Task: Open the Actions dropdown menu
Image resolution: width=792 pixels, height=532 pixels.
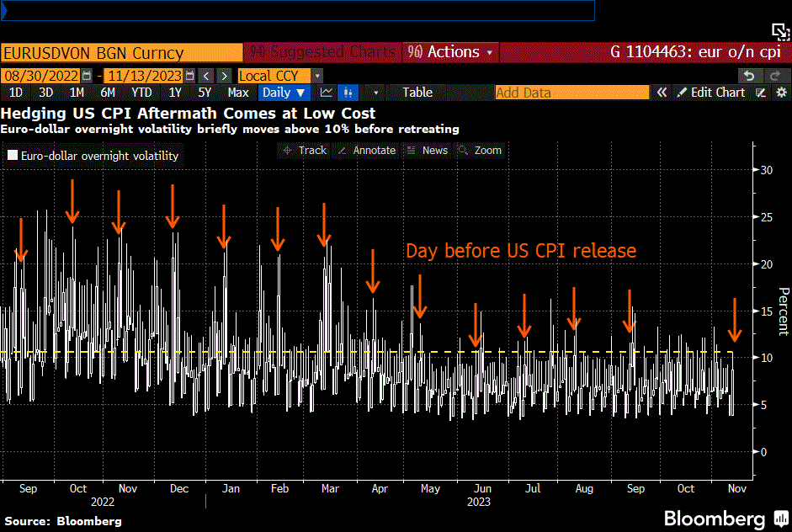Action: [451, 52]
